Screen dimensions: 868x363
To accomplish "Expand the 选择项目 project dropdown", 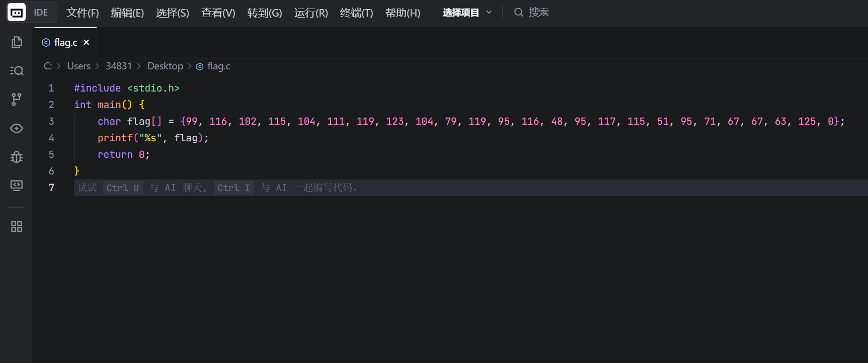I will (x=467, y=13).
